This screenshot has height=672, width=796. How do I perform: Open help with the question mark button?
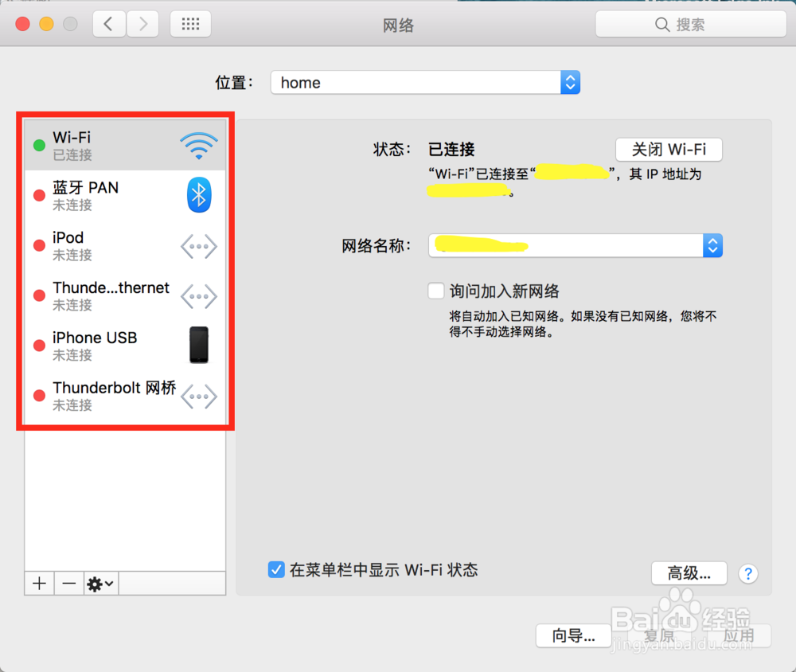(747, 574)
